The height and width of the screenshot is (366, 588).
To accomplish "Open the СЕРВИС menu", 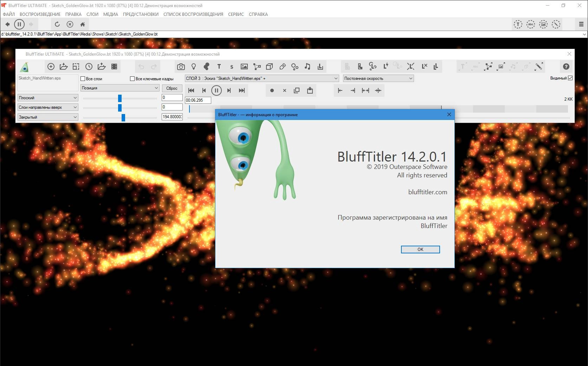I will (236, 14).
